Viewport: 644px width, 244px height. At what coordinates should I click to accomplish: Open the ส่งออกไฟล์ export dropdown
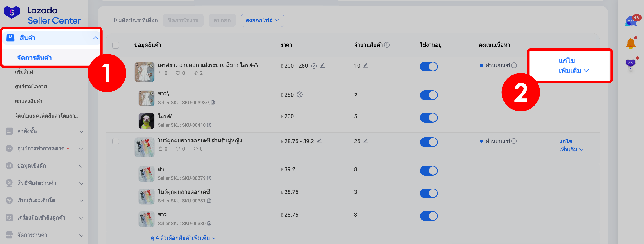pyautogui.click(x=262, y=20)
